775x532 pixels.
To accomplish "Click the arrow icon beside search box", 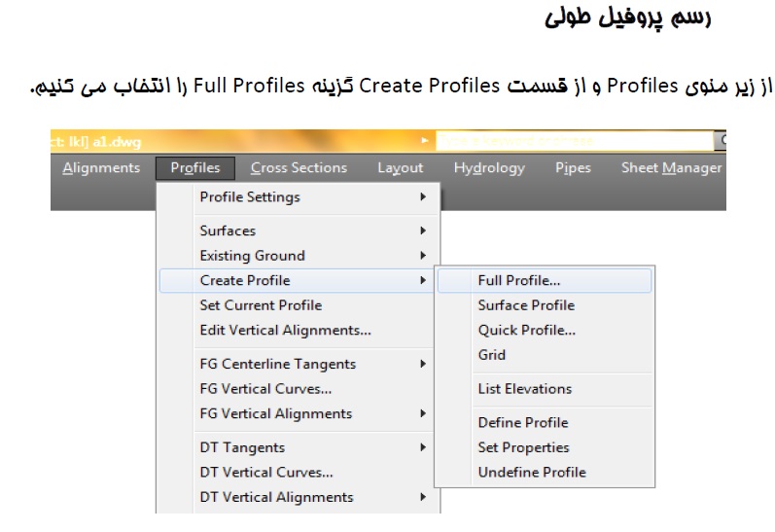I will coord(425,140).
